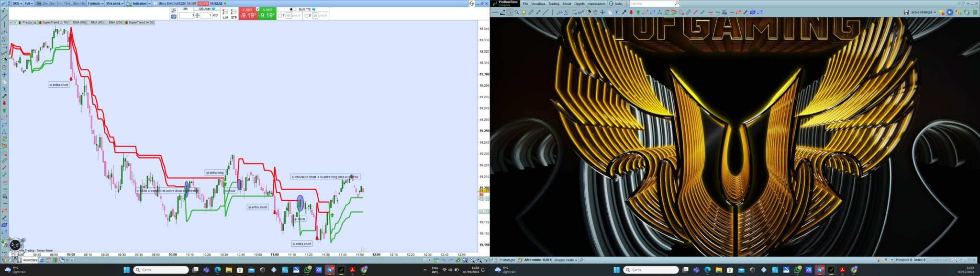Open Google Chrome from the left taskbar

click(x=364, y=270)
